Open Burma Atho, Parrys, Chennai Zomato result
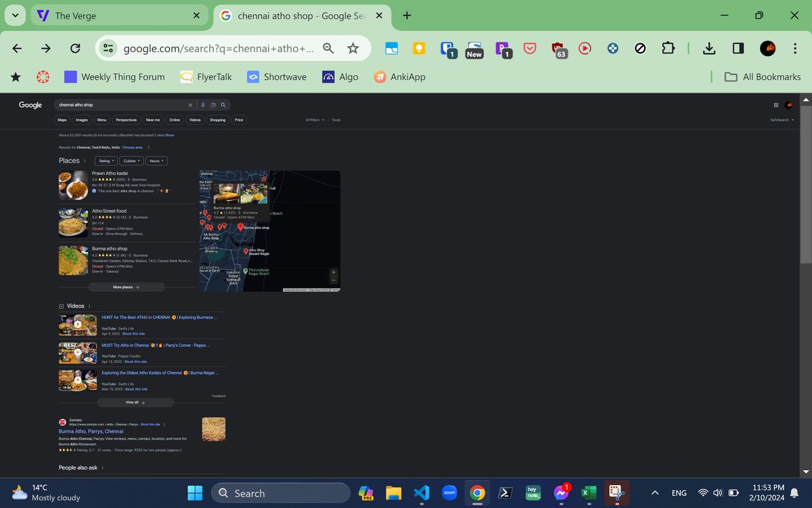Screen dimensions: 812x508 coord(91,431)
